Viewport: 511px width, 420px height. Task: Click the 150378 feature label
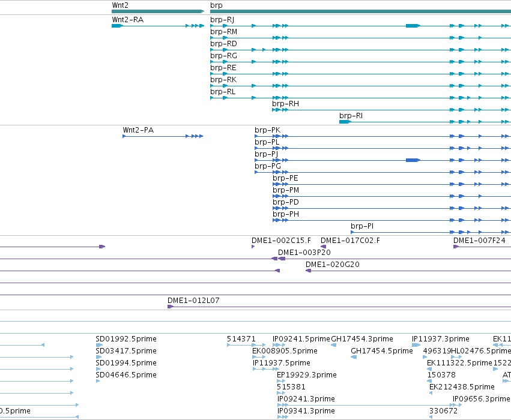(x=441, y=375)
